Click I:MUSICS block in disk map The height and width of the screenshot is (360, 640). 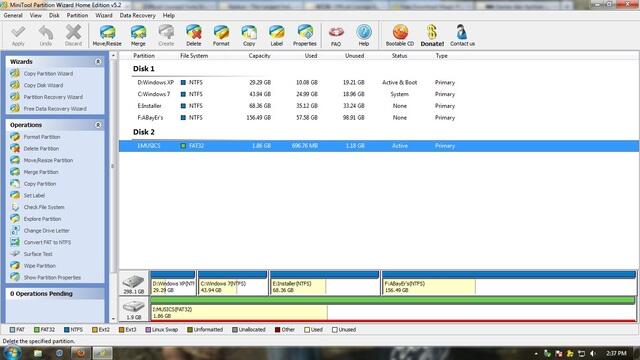tap(393, 309)
